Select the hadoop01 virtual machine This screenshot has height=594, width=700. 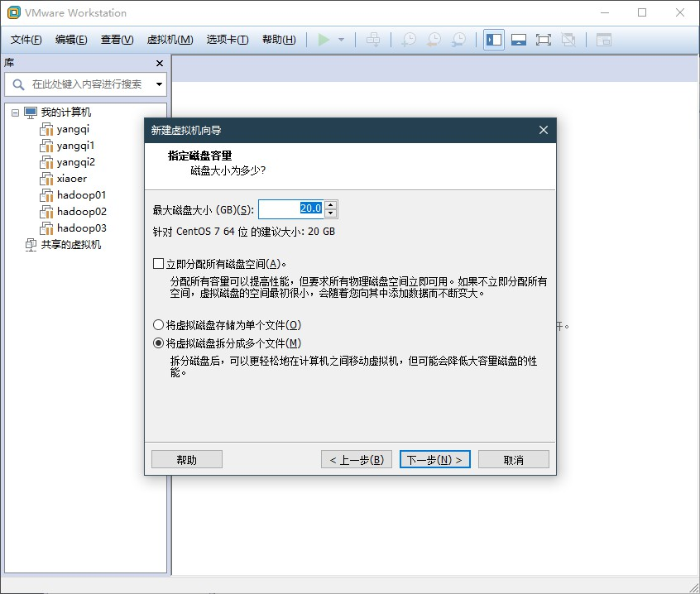coord(82,195)
